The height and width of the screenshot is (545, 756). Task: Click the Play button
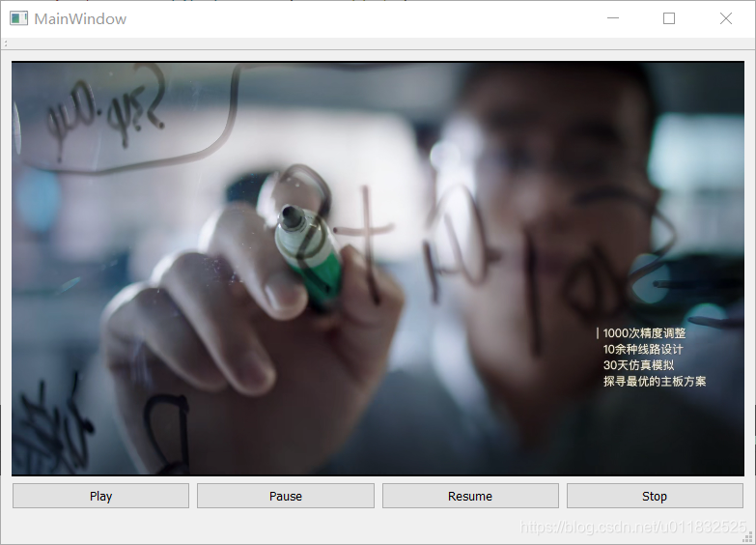click(x=100, y=496)
